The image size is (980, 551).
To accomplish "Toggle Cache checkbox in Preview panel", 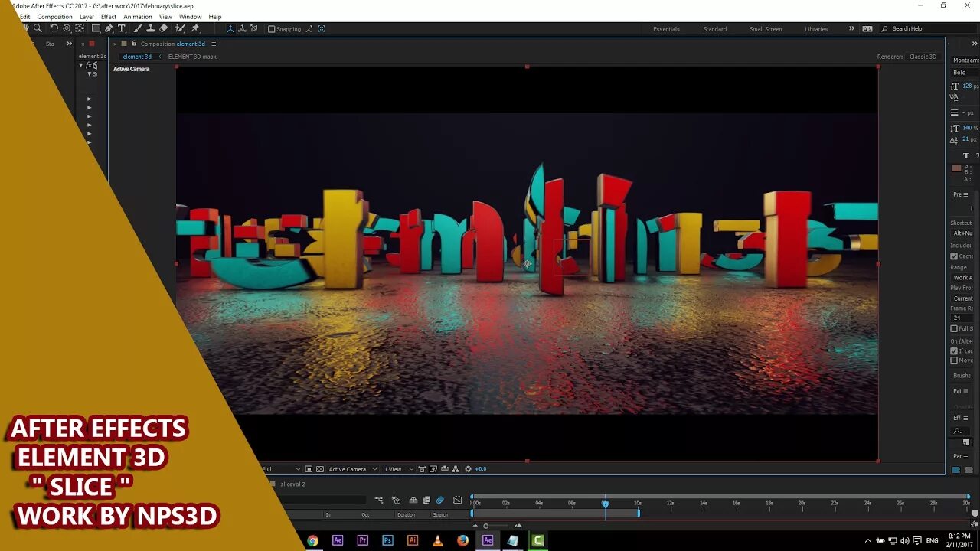I will tap(954, 256).
